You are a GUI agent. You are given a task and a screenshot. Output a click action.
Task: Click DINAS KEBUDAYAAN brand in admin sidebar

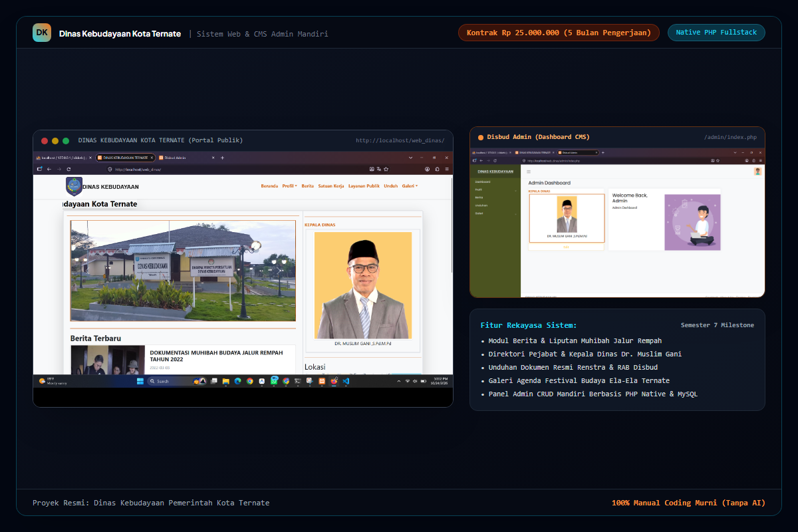(x=495, y=172)
